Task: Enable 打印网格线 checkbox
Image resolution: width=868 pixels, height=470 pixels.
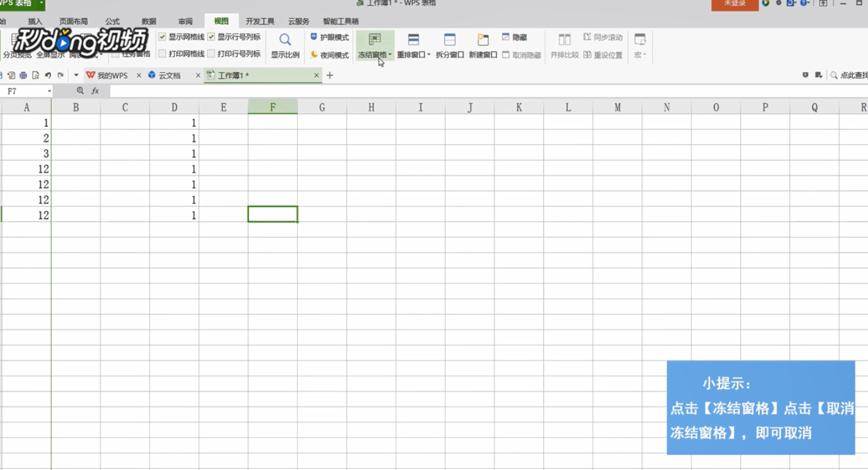Action: [x=162, y=54]
